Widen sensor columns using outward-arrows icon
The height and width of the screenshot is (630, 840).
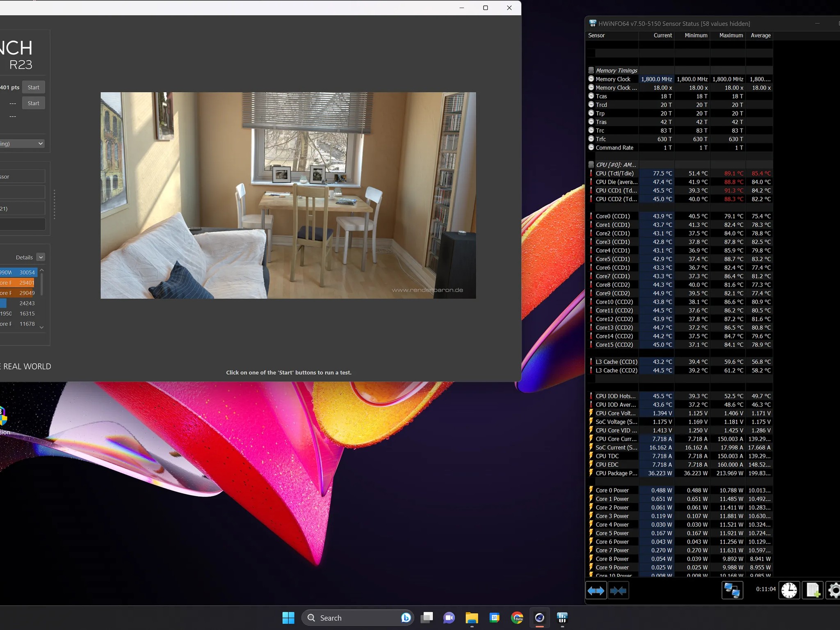click(596, 590)
